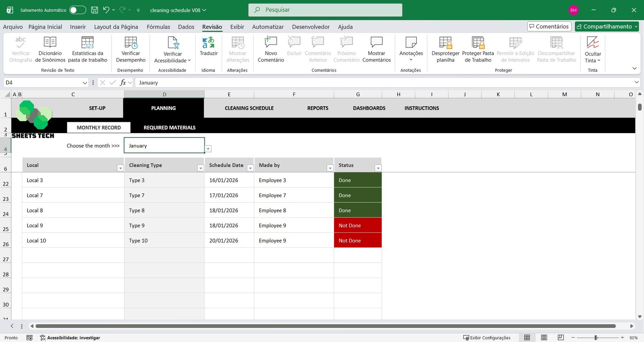
Task: Expand the Cleaning Type filter dropdown
Action: coord(200,168)
